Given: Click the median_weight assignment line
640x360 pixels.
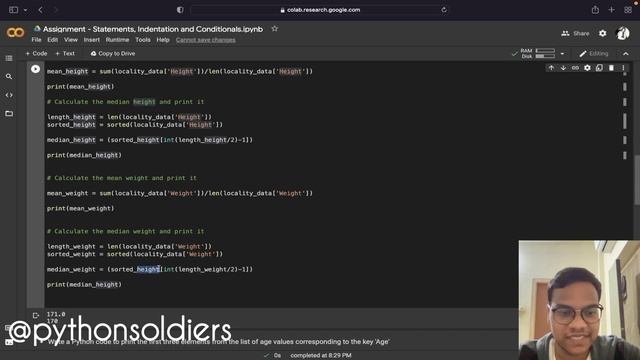Looking at the screenshot, I should coord(150,269).
